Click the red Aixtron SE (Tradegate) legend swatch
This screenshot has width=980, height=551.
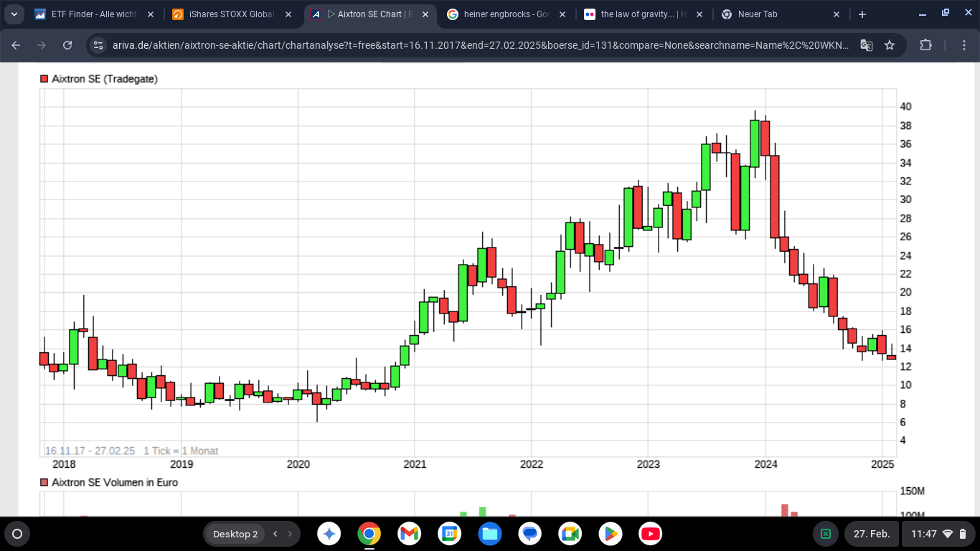[x=44, y=79]
